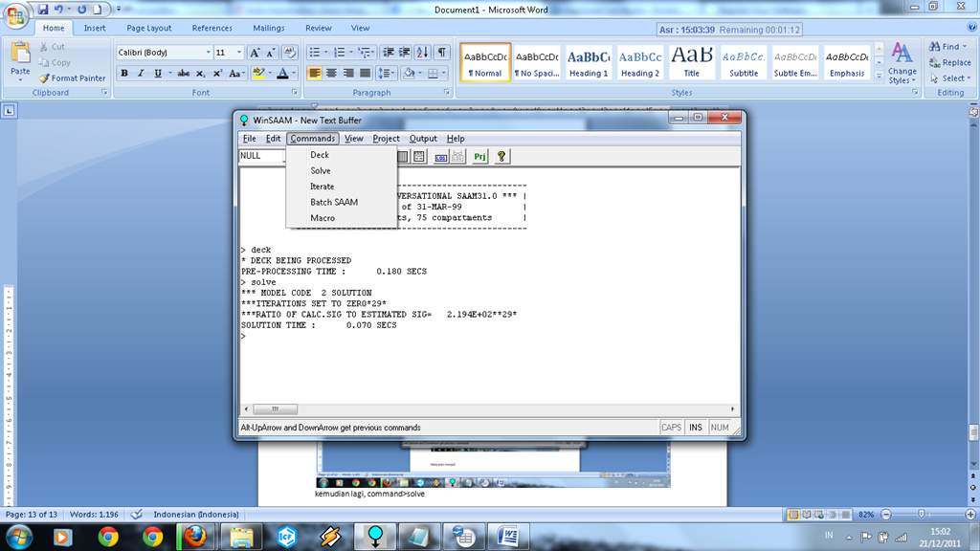This screenshot has width=980, height=551.
Task: Choose Batch SAAM from Commands menu
Action: tap(334, 202)
